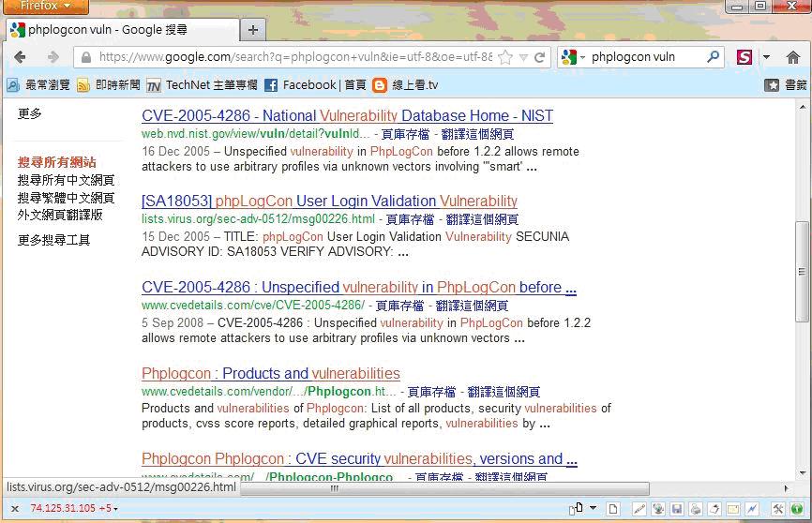
Task: Select 搜尋所有中文網頁 filter
Action: click(66, 180)
